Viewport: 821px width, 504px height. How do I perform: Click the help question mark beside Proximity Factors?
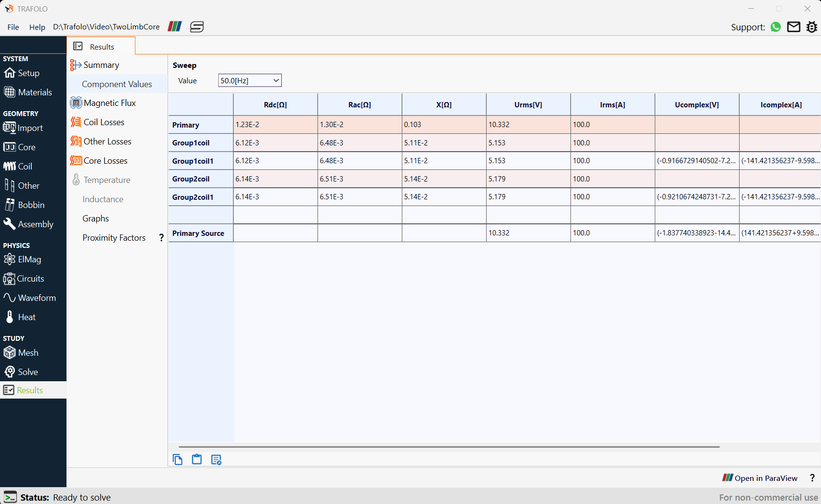pos(161,238)
